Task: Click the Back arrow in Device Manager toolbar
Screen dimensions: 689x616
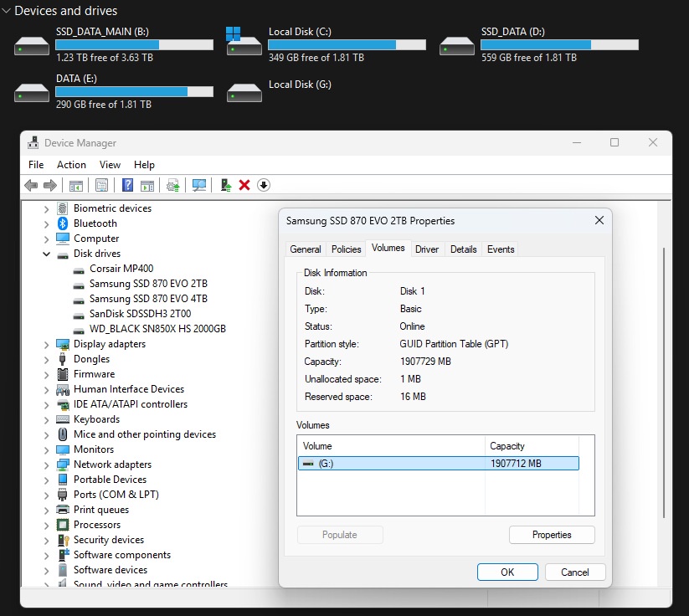Action: click(x=31, y=186)
